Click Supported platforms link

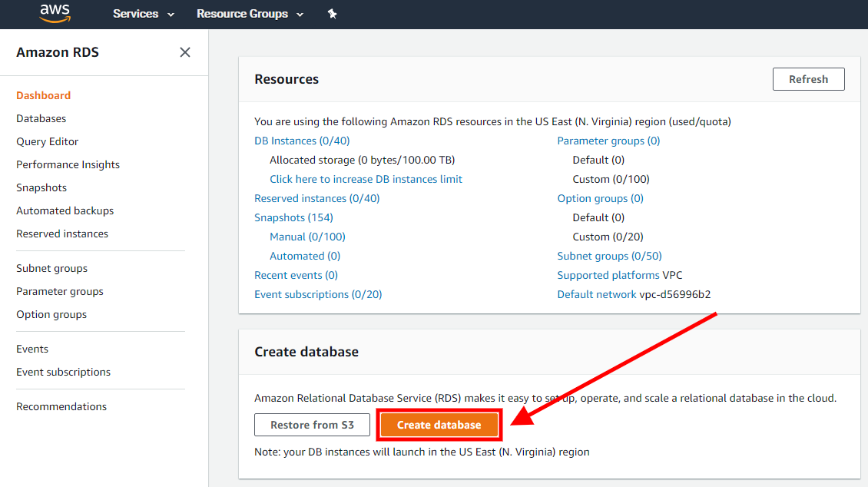[608, 275]
